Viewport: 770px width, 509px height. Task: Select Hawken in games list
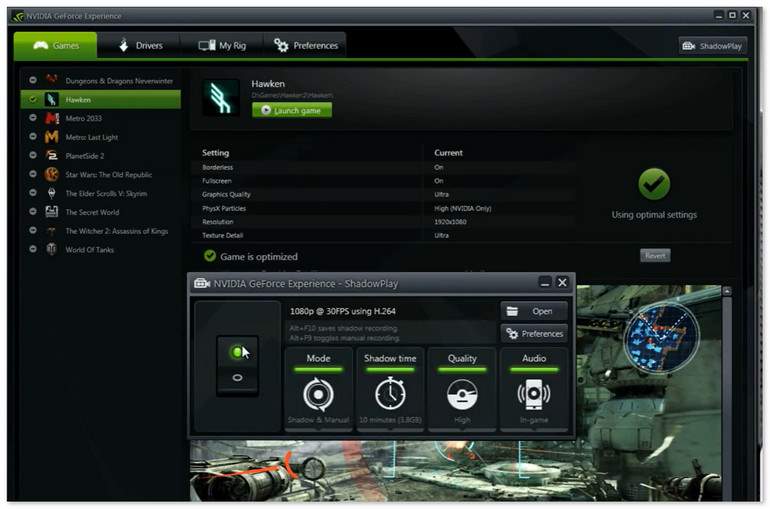point(101,100)
